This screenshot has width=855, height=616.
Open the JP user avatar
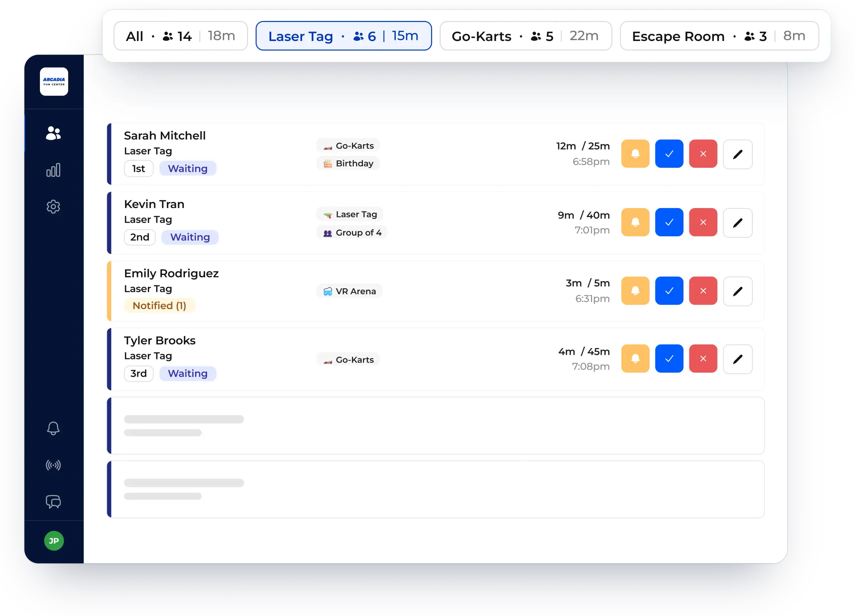coord(54,541)
